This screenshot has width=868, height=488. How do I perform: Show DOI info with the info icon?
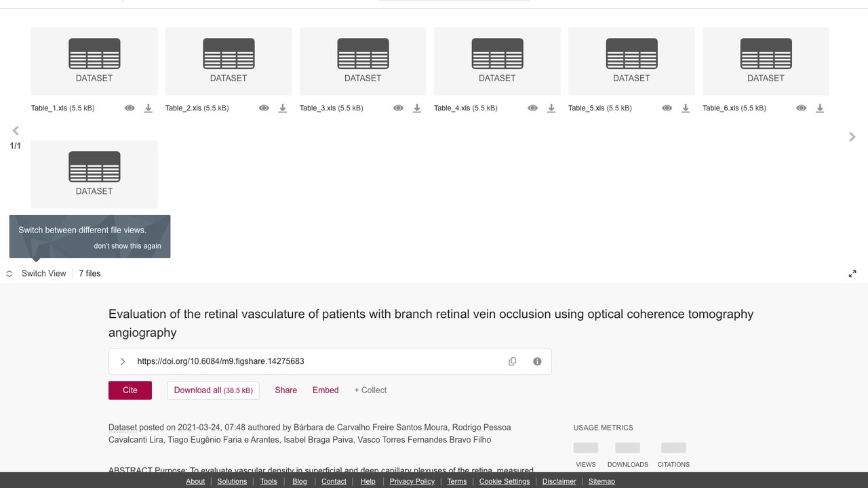coord(537,361)
